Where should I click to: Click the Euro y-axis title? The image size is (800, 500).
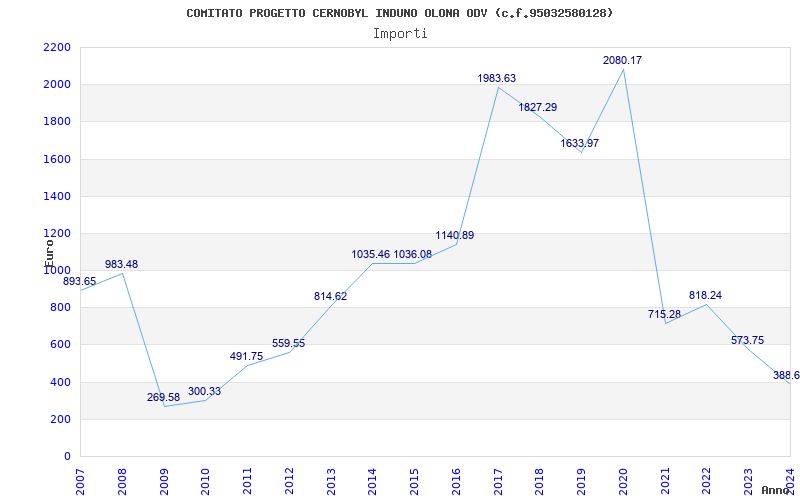(49, 252)
